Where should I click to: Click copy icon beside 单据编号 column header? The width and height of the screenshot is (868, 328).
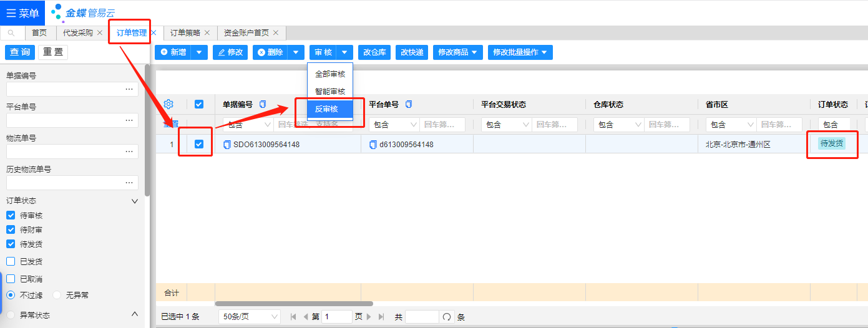[263, 104]
